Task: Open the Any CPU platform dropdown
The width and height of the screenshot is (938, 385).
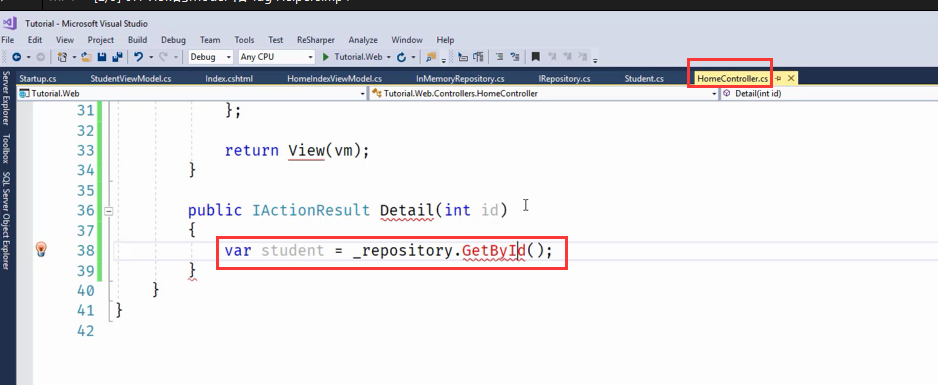Action: pos(276,57)
